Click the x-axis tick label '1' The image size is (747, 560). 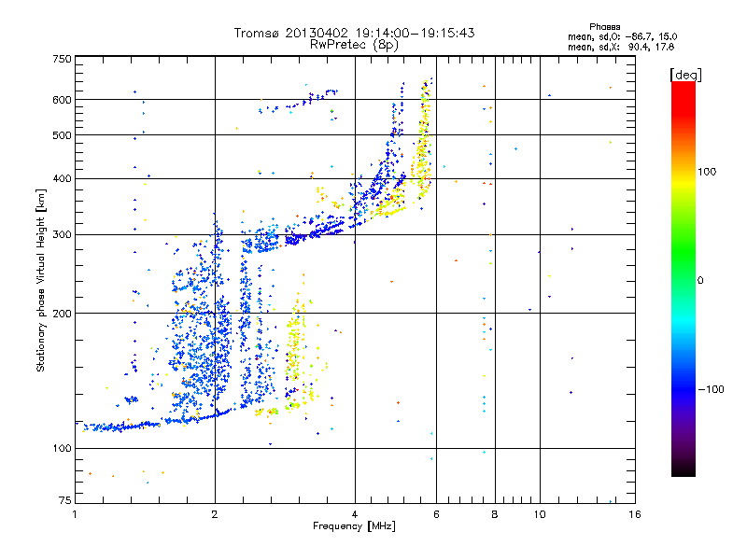coord(75,514)
